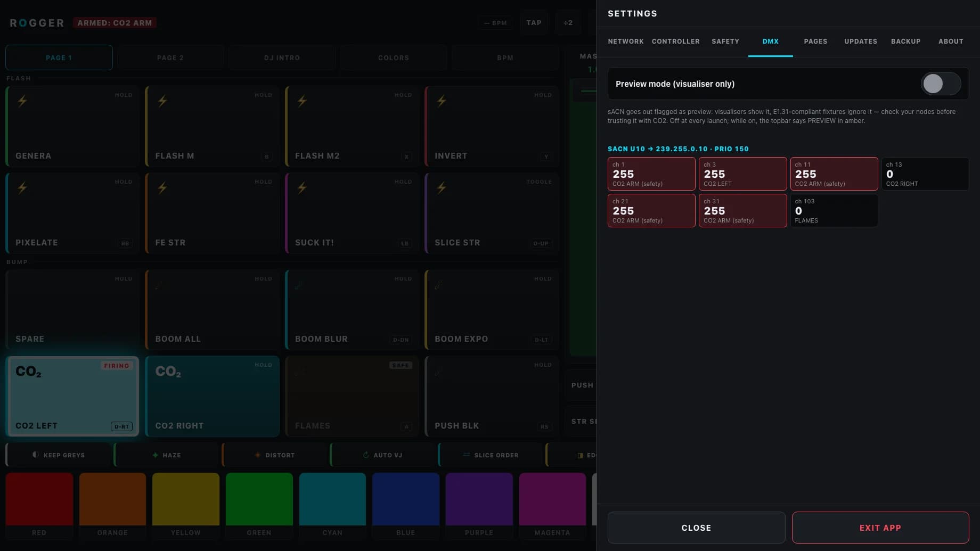Image resolution: width=980 pixels, height=551 pixels.
Task: Switch to PAGE 2 tab
Action: (x=170, y=57)
